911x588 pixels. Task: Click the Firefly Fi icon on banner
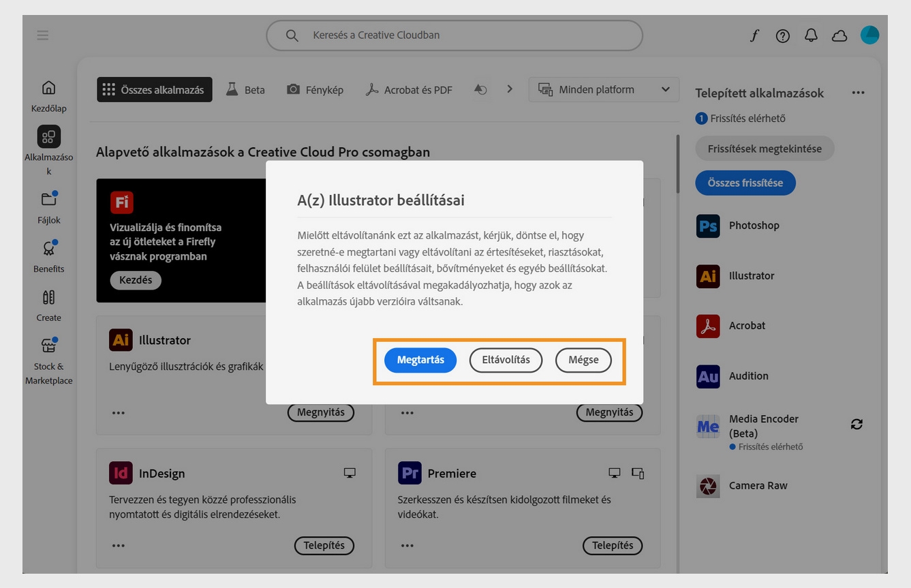click(122, 202)
